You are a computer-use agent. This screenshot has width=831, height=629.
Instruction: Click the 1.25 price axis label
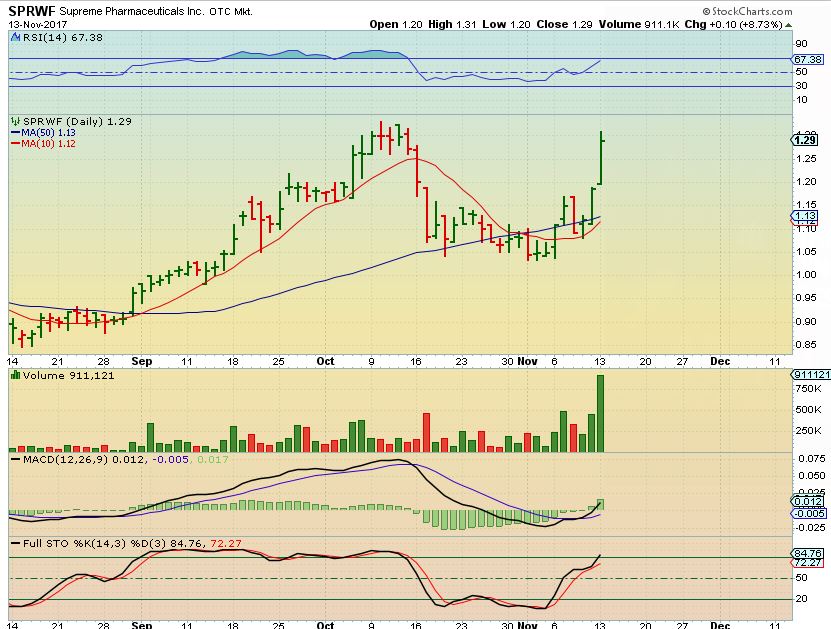click(x=806, y=158)
